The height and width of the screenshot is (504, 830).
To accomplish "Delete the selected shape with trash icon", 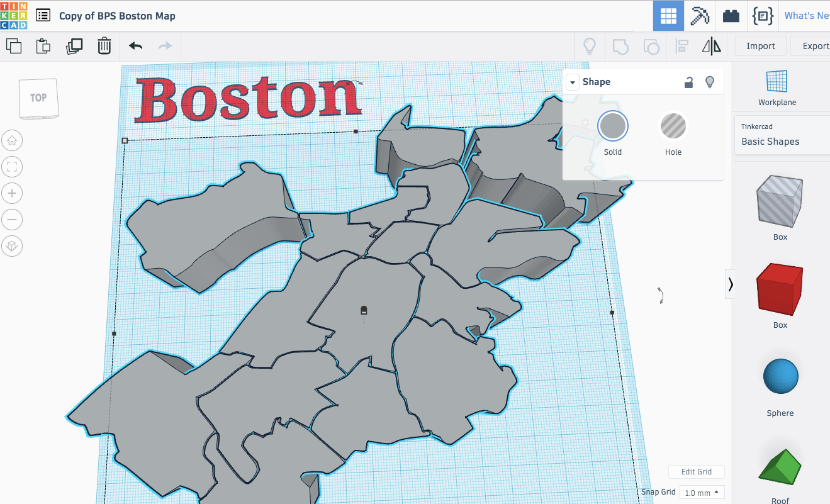I will (x=104, y=46).
